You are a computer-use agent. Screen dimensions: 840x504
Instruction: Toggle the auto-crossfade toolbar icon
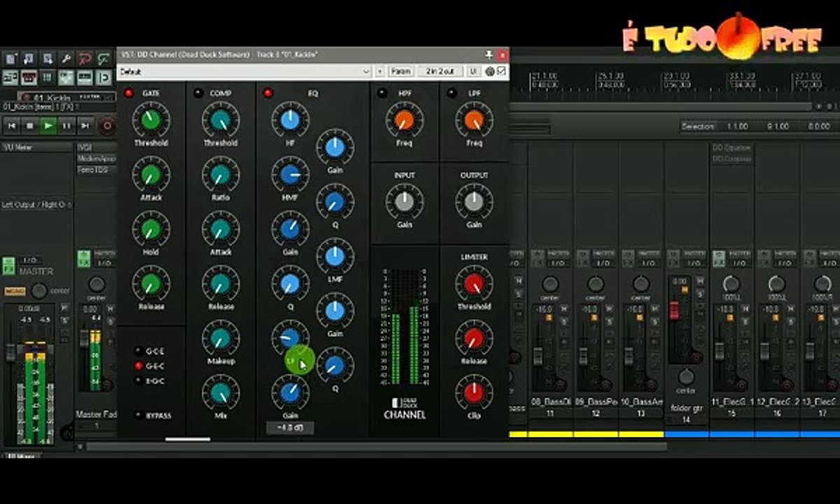(10, 77)
